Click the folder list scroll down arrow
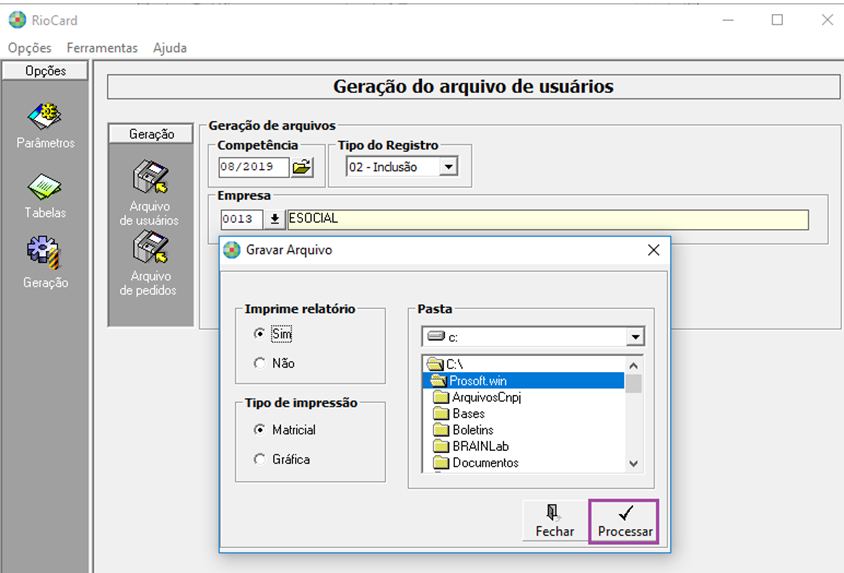The image size is (844, 573). [x=634, y=464]
